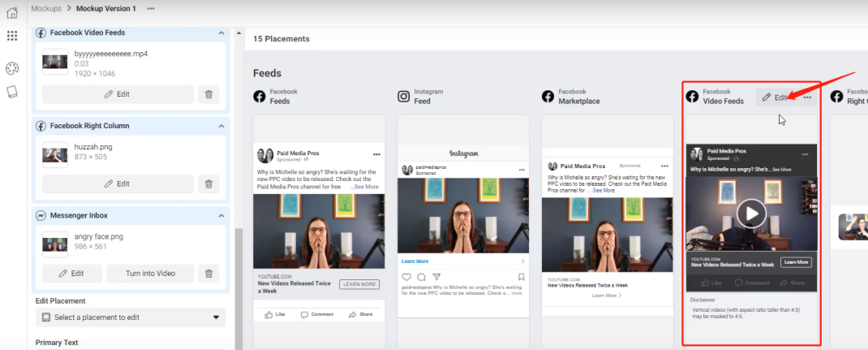Click Comment in Video Feeds preview

tap(752, 283)
